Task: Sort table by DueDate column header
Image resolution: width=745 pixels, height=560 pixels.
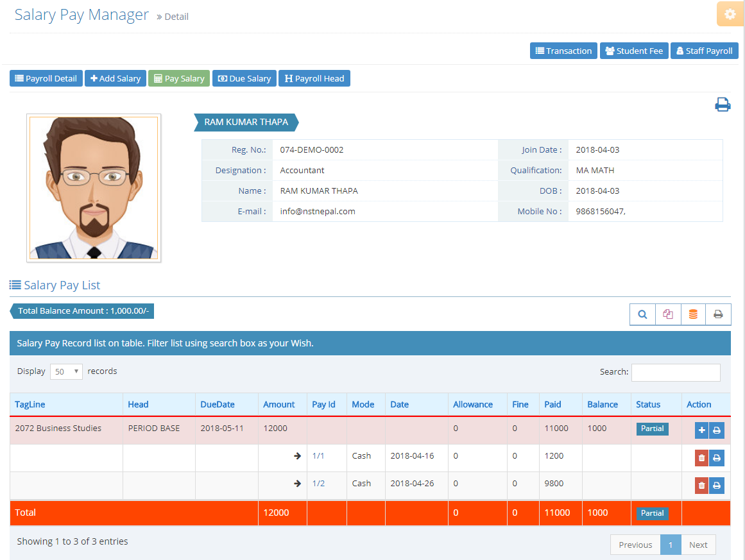Action: (x=218, y=404)
